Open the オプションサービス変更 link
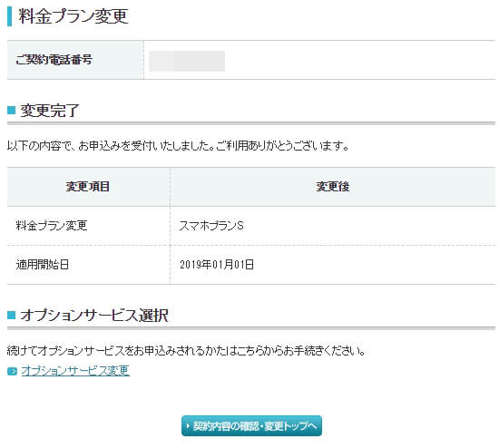Screen dimensions: 499x448 [75, 371]
